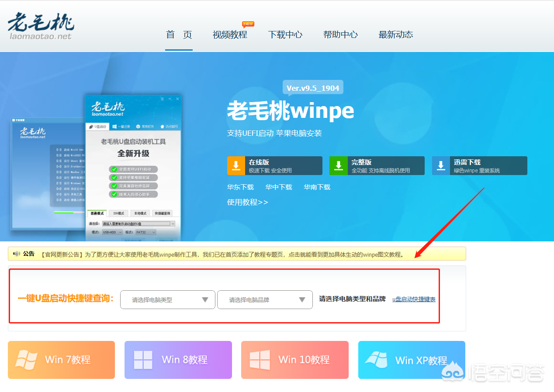Open the 华东下载 mirror link
Viewport: 554px width, 392px height.
pos(240,187)
